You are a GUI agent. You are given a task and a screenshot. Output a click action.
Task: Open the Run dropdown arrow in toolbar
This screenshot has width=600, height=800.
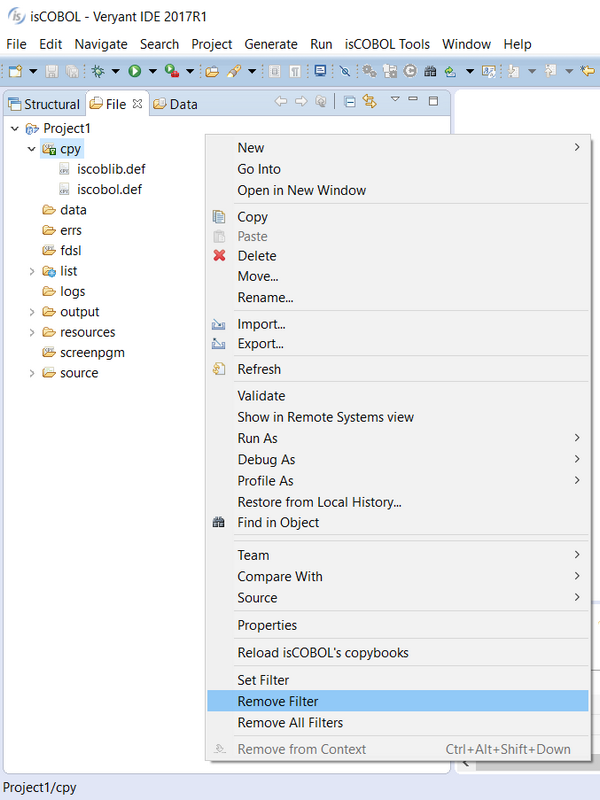point(152,71)
